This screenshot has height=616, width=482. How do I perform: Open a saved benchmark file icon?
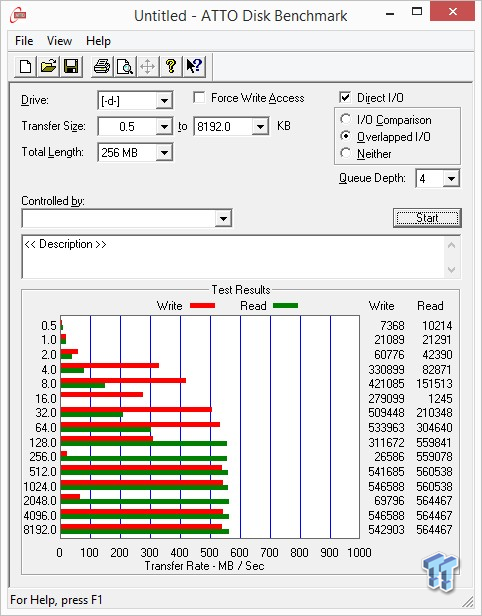(x=48, y=66)
